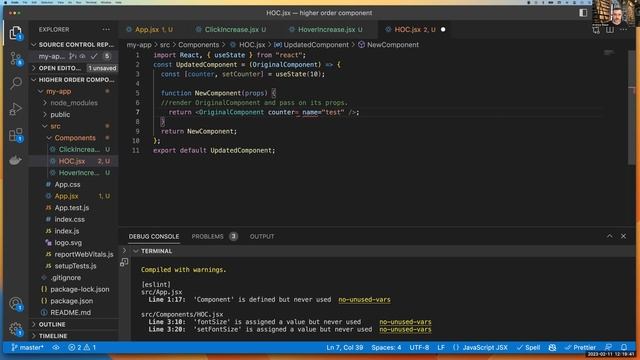640x360 pixels.
Task: Open changes compare icon in editor toolbar
Action: [x=596, y=29]
